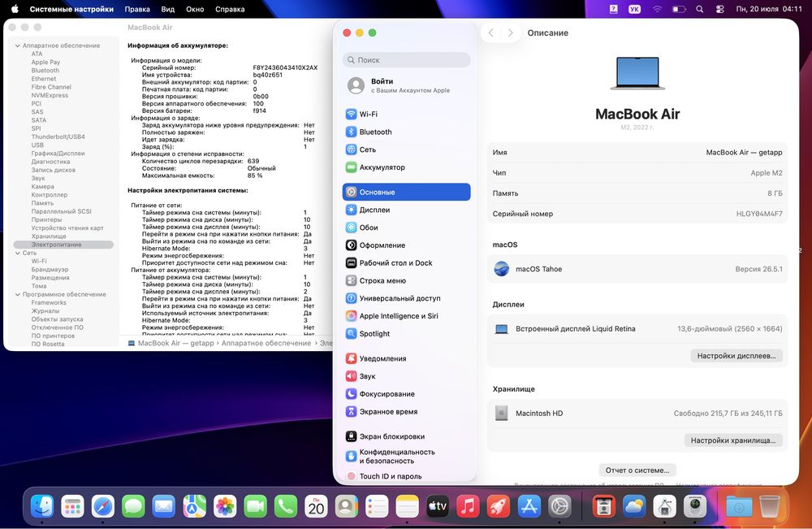Open Photos app in the Dock
The image size is (812, 529).
(x=225, y=505)
